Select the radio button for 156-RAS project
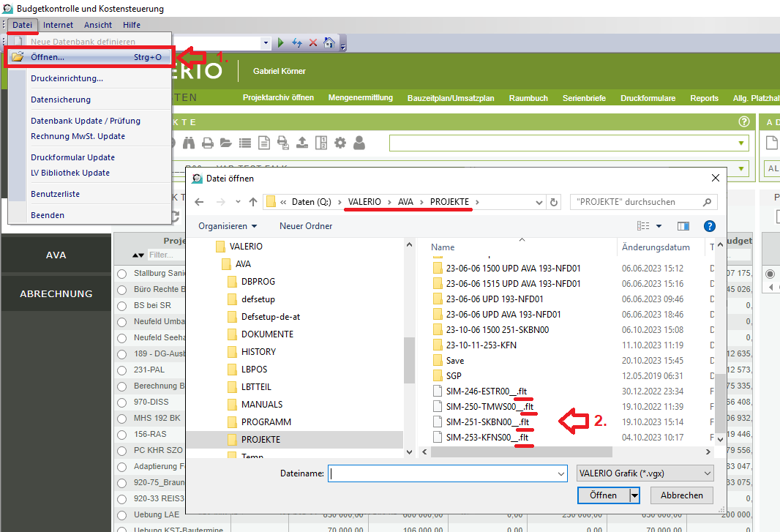The height and width of the screenshot is (532, 780). pyautogui.click(x=122, y=434)
